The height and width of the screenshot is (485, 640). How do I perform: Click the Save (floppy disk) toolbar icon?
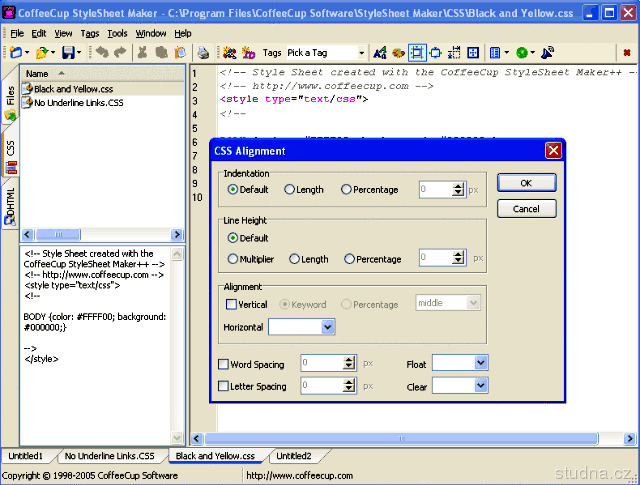[69, 52]
